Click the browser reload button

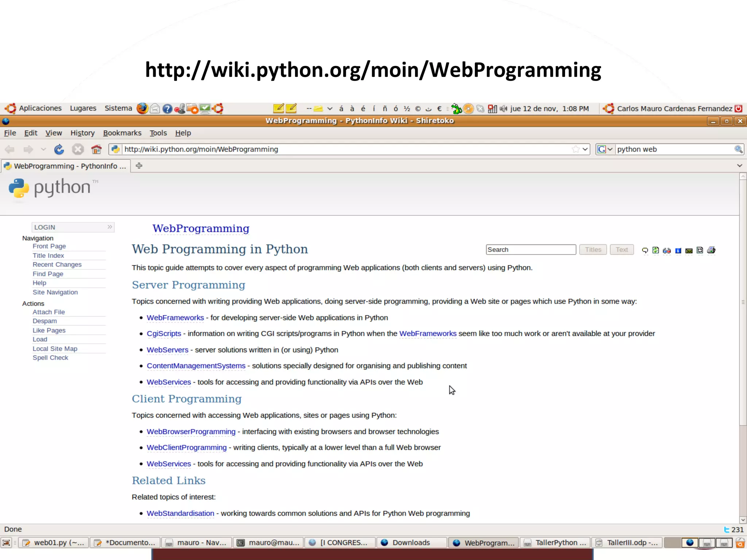tap(59, 149)
